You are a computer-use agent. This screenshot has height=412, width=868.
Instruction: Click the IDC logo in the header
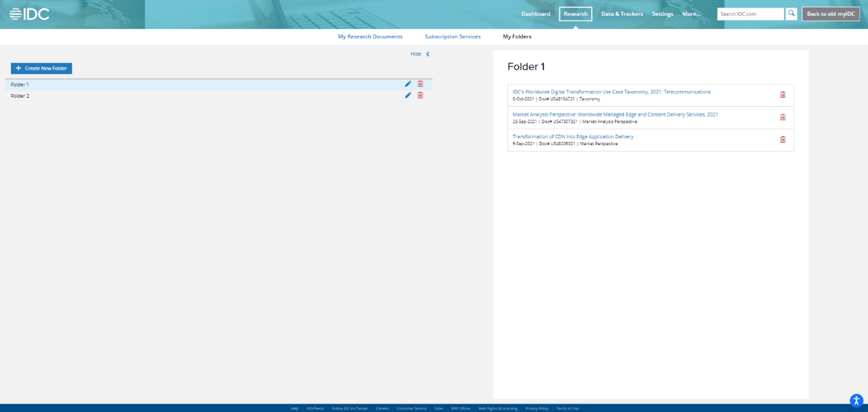coord(30,14)
